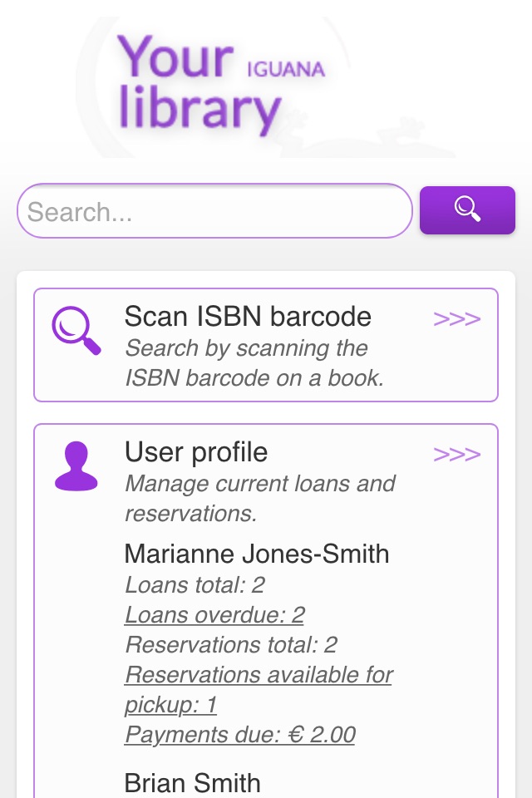
Task: Open Reservations available for pickup: 1
Action: pyautogui.click(x=259, y=690)
